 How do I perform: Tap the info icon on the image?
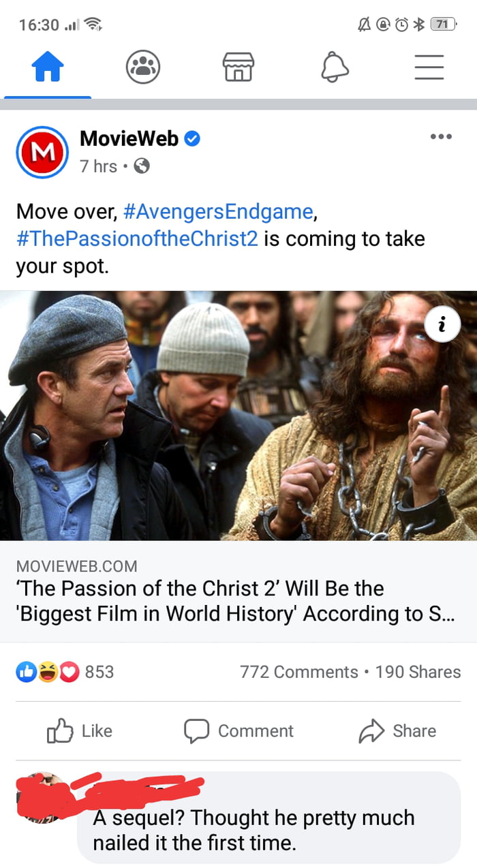point(441,326)
